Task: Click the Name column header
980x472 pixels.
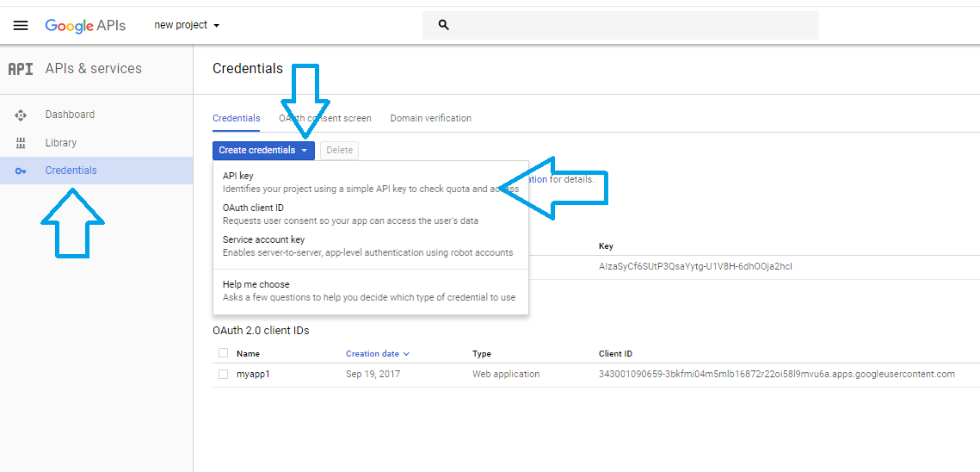Action: (248, 354)
